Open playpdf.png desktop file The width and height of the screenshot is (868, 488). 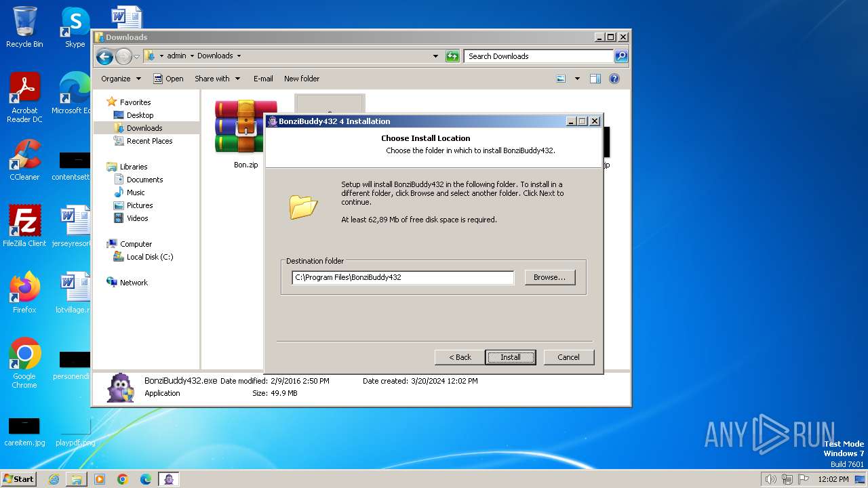pos(75,432)
